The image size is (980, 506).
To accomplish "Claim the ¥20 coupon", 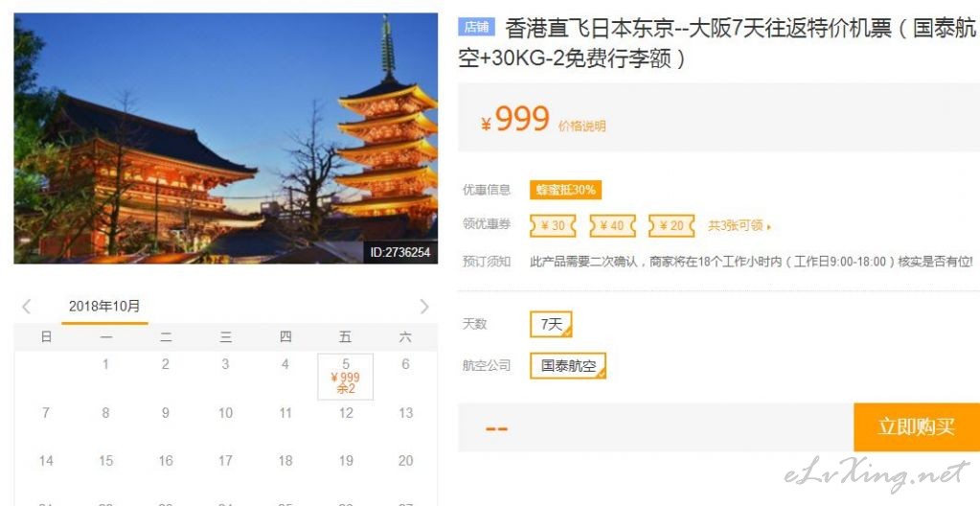I will 672,226.
